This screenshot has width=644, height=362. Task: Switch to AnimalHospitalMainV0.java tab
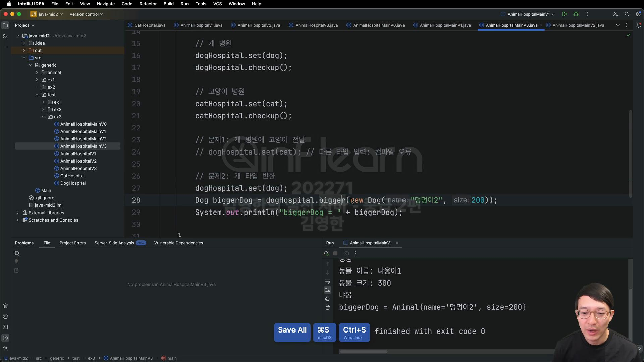[375, 25]
